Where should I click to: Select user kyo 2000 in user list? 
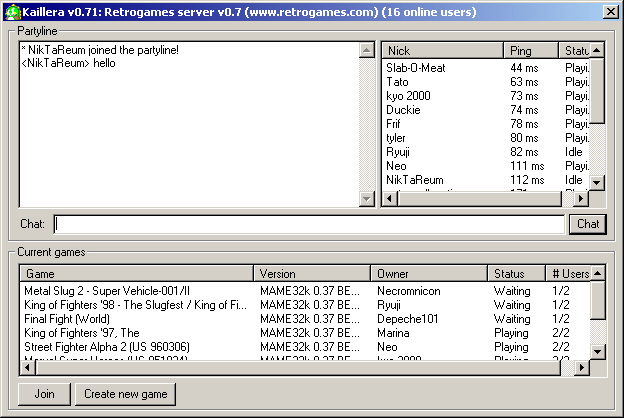pos(486,96)
